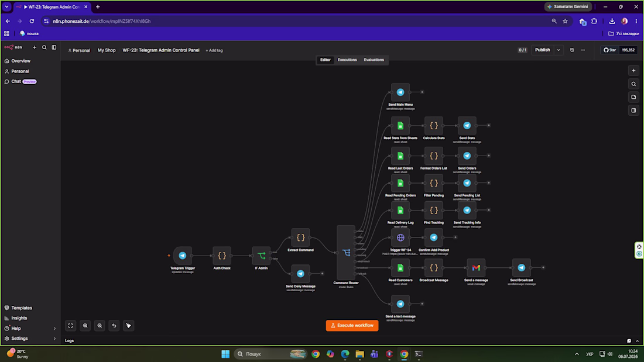644x362 pixels.
Task: Open the Send Pending List node
Action: (467, 183)
